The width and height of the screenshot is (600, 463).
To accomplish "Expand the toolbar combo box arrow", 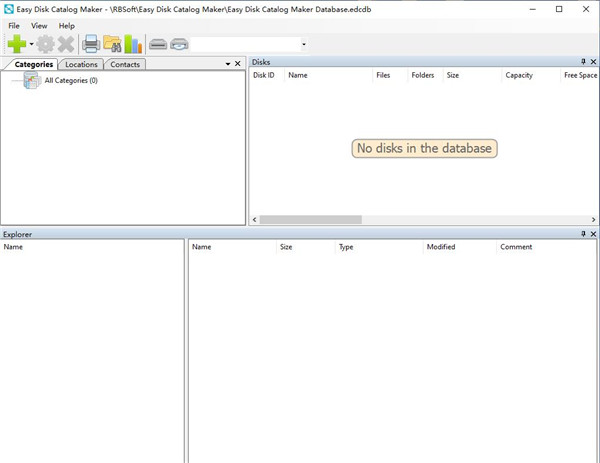I will click(304, 44).
